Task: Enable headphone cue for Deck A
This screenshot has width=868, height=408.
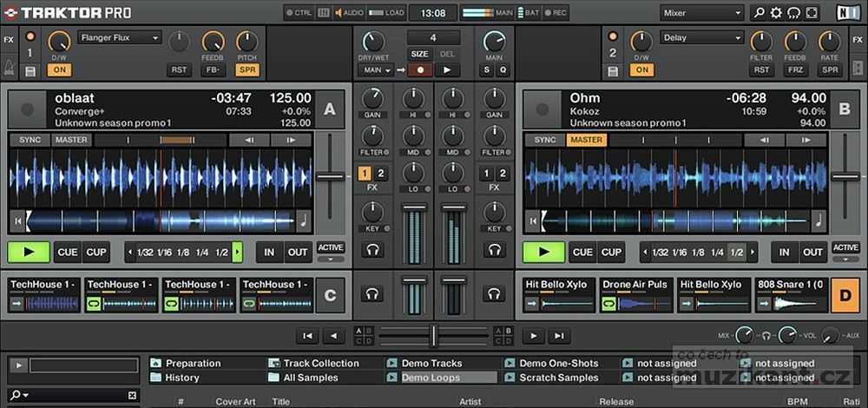Action: pos(372,249)
